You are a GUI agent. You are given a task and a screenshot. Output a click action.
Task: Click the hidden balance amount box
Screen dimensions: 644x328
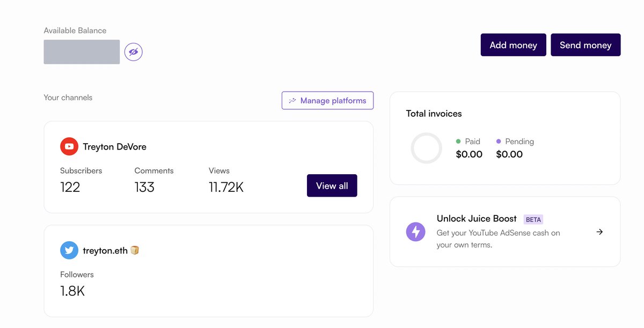click(82, 52)
